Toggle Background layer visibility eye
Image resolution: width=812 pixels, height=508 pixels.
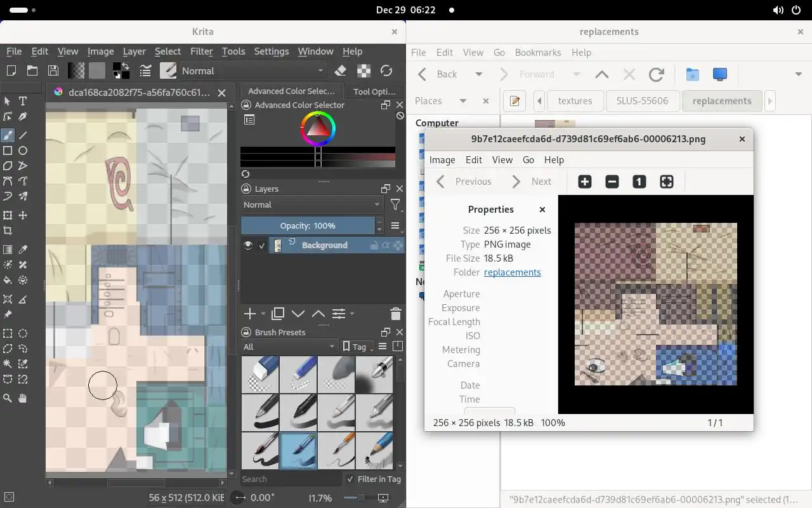click(248, 245)
